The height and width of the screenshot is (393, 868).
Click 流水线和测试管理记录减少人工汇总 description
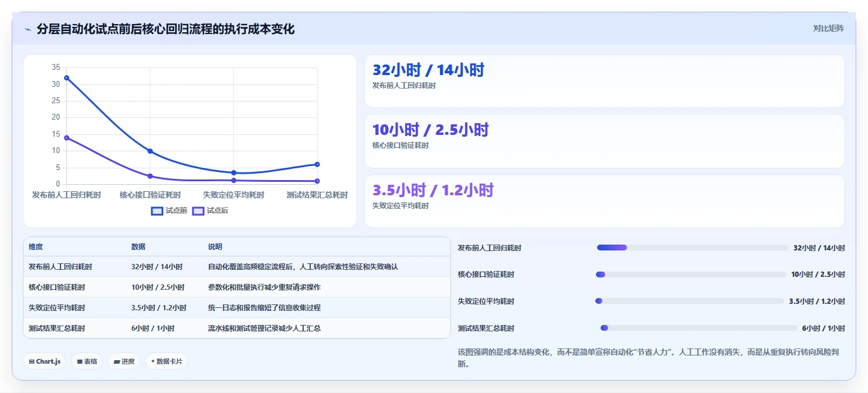265,328
